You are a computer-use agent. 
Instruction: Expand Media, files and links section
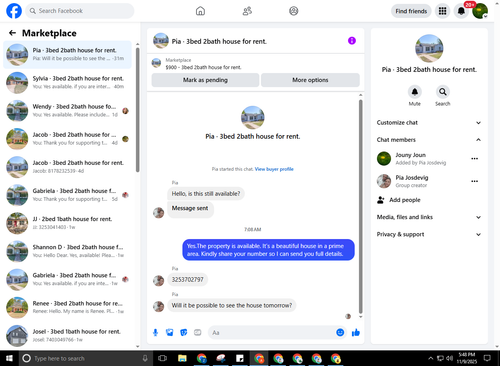tap(429, 217)
